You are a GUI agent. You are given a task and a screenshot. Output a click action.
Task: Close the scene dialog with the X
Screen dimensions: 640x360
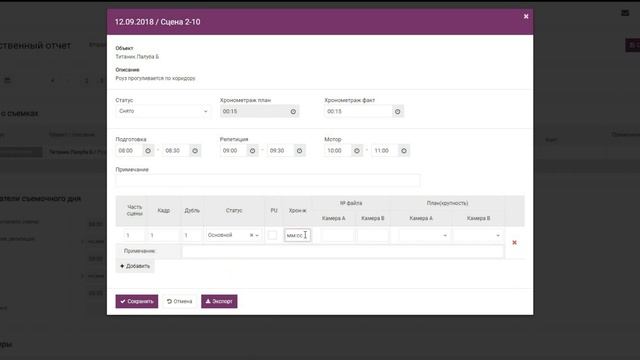click(526, 16)
